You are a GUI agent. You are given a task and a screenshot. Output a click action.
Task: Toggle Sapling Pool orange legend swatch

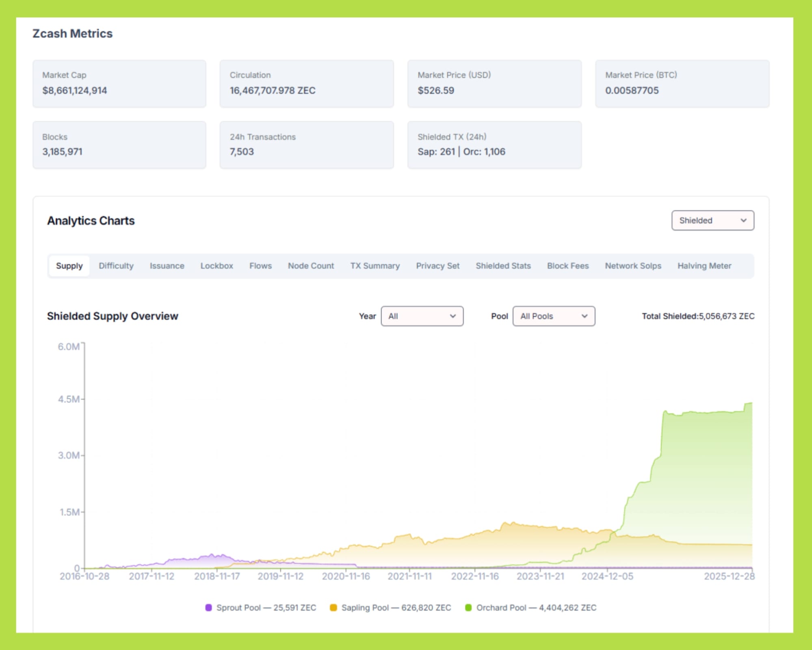333,608
